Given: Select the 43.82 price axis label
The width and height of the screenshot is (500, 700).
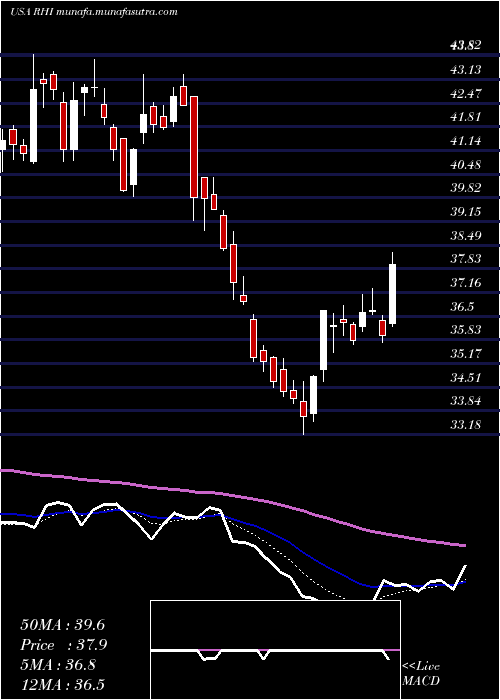Looking at the screenshot, I should pyautogui.click(x=466, y=45).
